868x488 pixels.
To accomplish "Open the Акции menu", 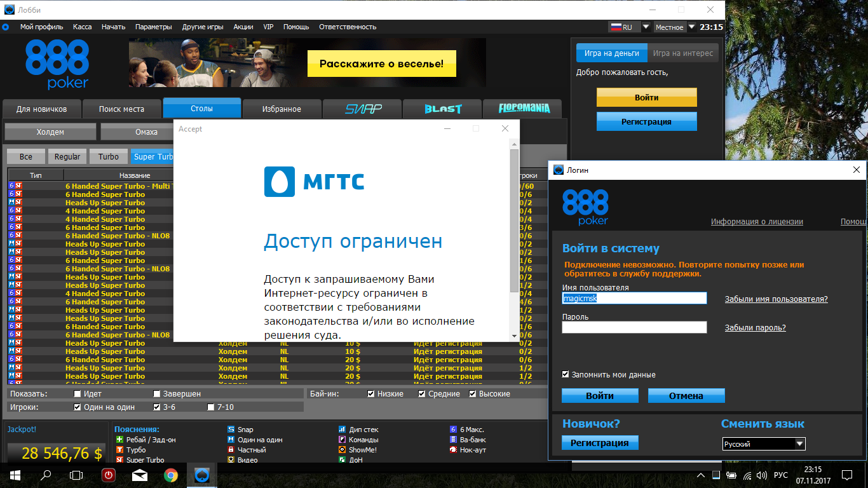I will 243,27.
